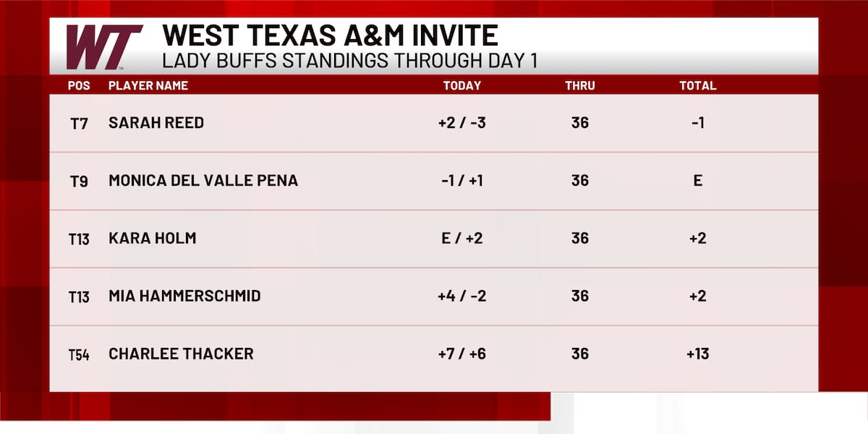The width and height of the screenshot is (868, 434).
Task: Click the Today column header
Action: click(461, 85)
